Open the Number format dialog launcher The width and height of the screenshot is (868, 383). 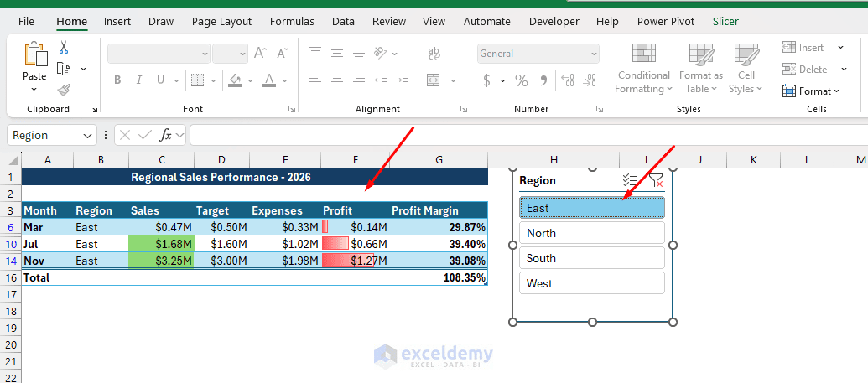(x=600, y=109)
